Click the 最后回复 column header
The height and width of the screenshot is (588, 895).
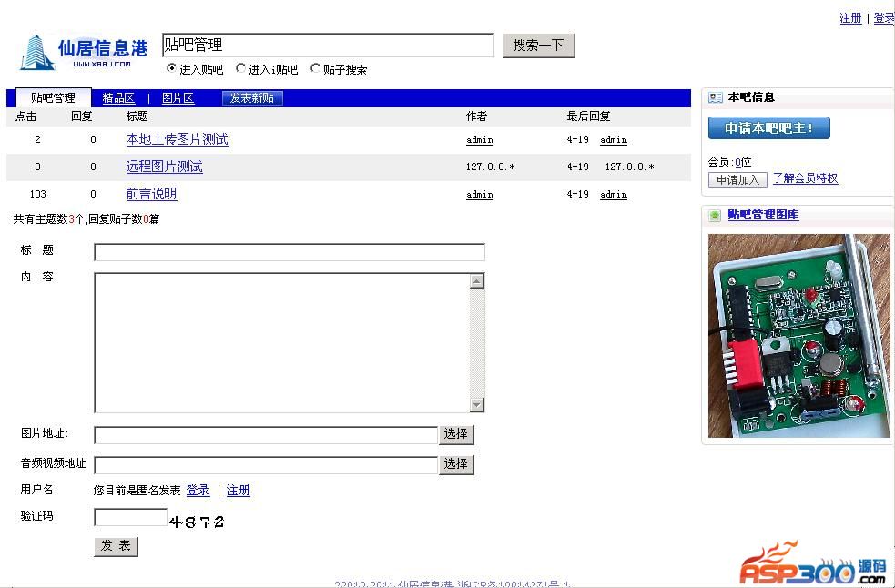pyautogui.click(x=588, y=117)
